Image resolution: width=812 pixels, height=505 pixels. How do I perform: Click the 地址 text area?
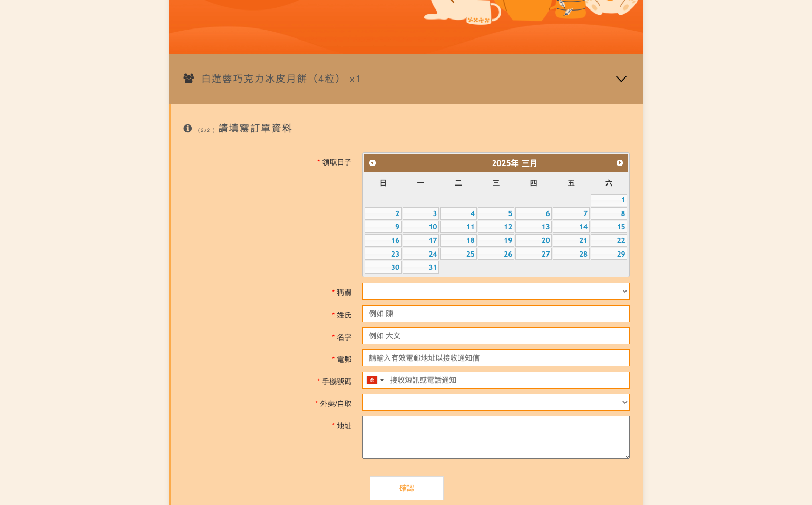[x=496, y=437]
